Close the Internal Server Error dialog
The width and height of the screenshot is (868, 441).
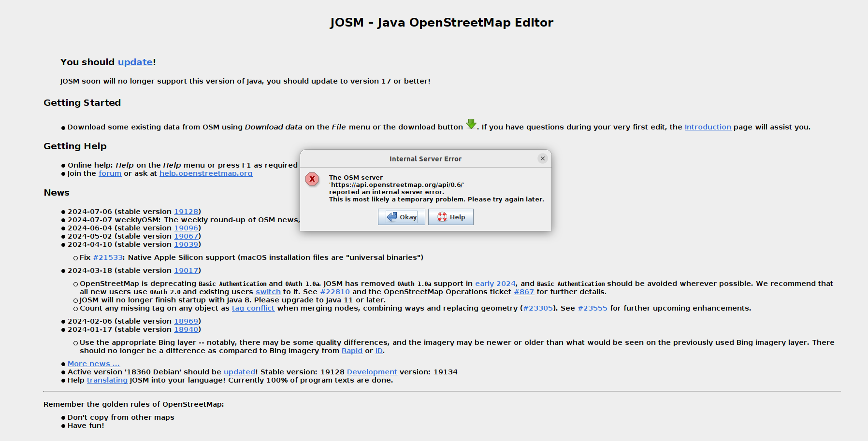(543, 158)
